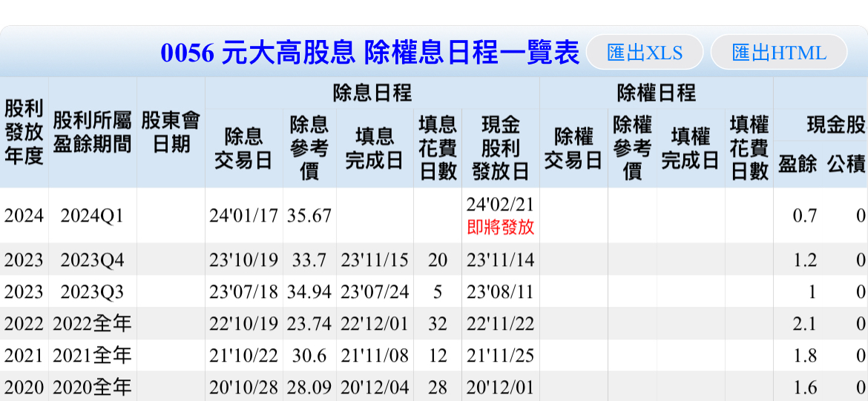868x401 pixels.
Task: Click the 股東會日期 column header
Action: pyautogui.click(x=171, y=133)
